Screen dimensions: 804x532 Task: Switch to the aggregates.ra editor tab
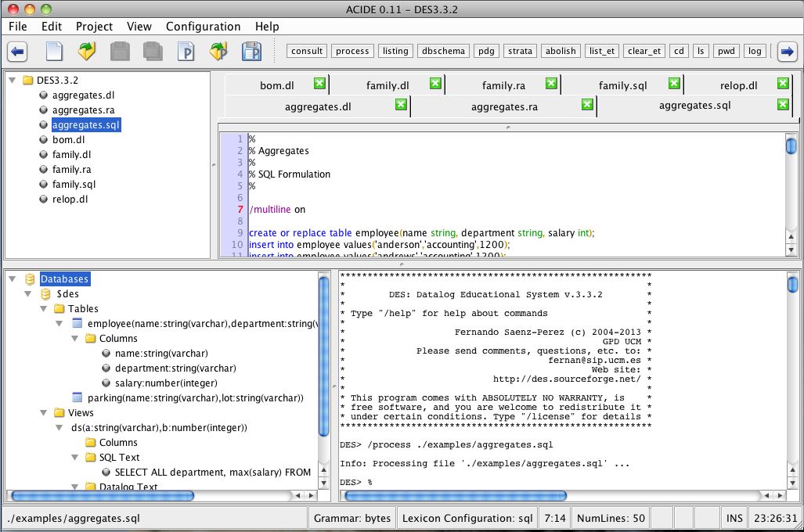[504, 106]
